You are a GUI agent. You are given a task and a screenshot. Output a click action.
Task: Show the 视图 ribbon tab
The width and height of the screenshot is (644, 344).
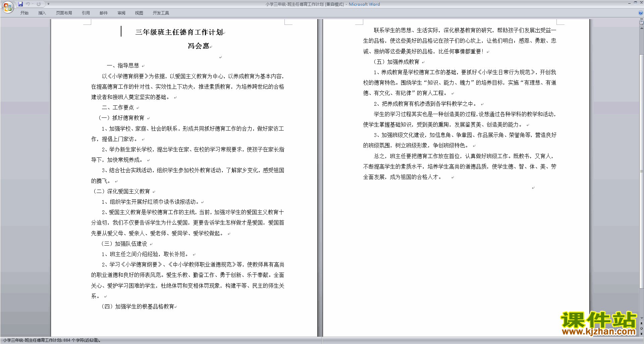[x=139, y=13]
